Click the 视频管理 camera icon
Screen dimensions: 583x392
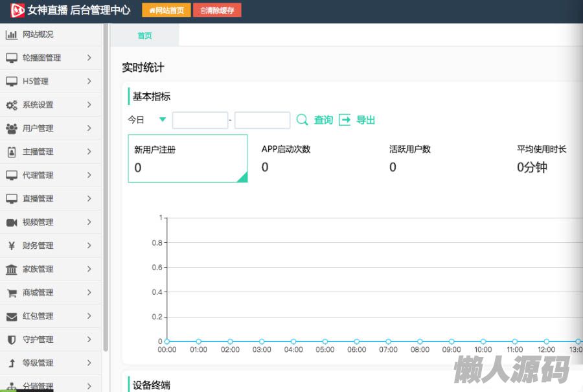tap(11, 222)
